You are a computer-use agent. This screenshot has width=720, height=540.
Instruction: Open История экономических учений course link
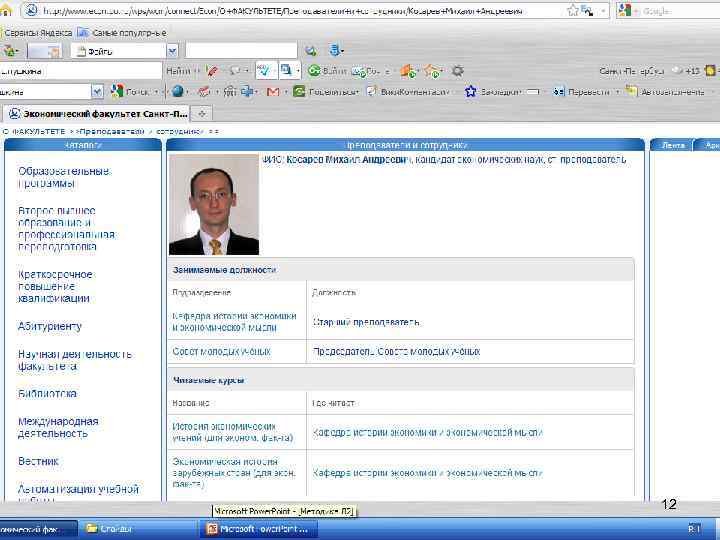pos(232,432)
